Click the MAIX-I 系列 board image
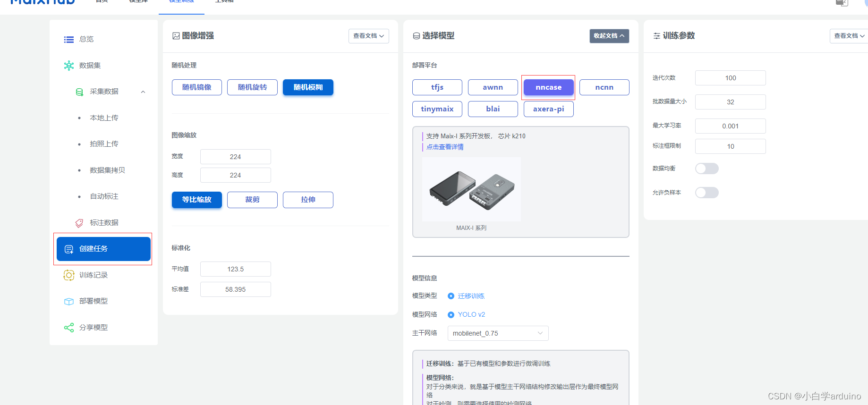The width and height of the screenshot is (868, 405). pyautogui.click(x=471, y=189)
